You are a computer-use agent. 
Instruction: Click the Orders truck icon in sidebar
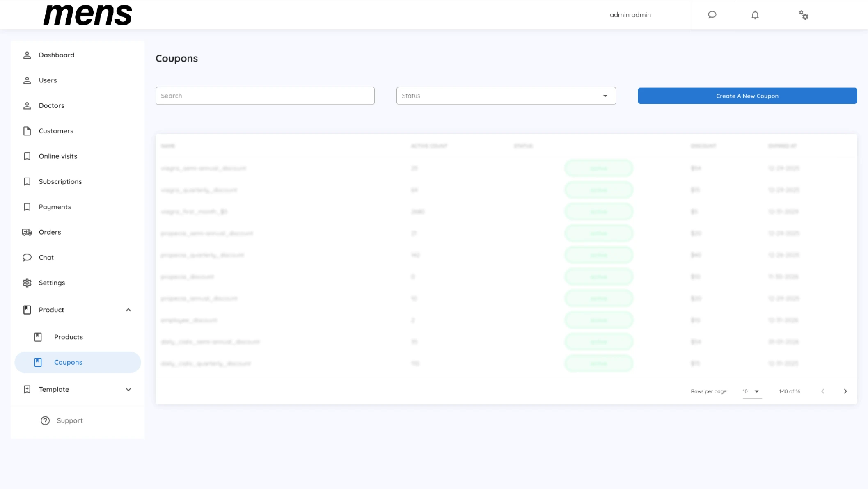[27, 232]
